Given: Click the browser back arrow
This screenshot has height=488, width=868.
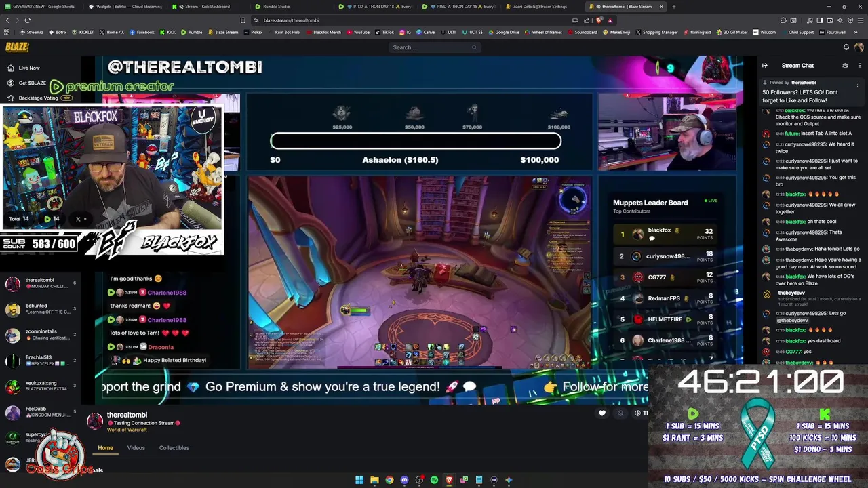Looking at the screenshot, I should 7,20.
